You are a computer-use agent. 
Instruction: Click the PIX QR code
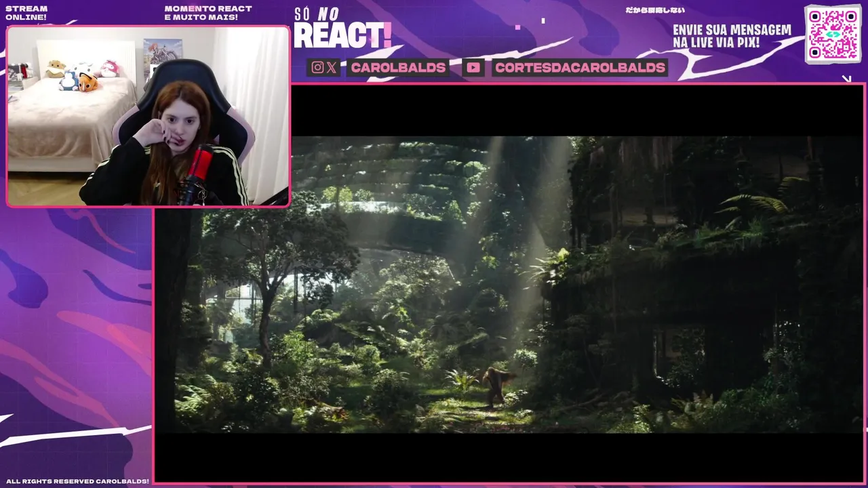[x=833, y=34]
